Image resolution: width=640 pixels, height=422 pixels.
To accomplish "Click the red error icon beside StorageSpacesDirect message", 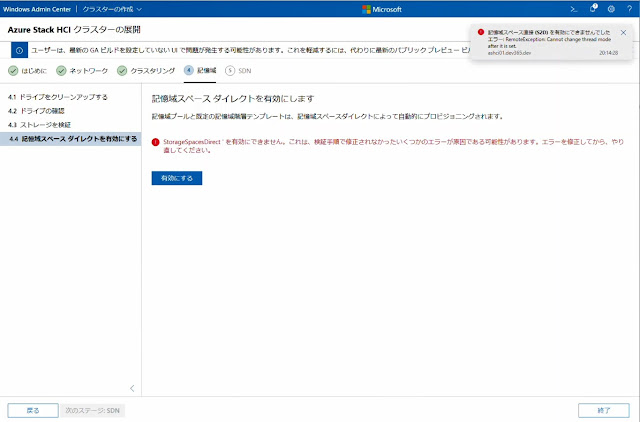I will click(x=156, y=142).
